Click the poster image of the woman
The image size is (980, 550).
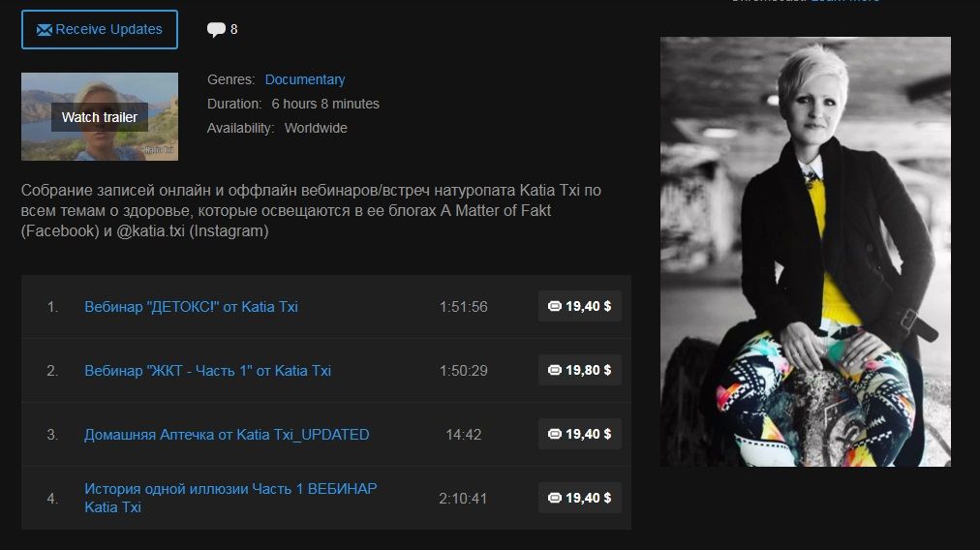pos(806,251)
